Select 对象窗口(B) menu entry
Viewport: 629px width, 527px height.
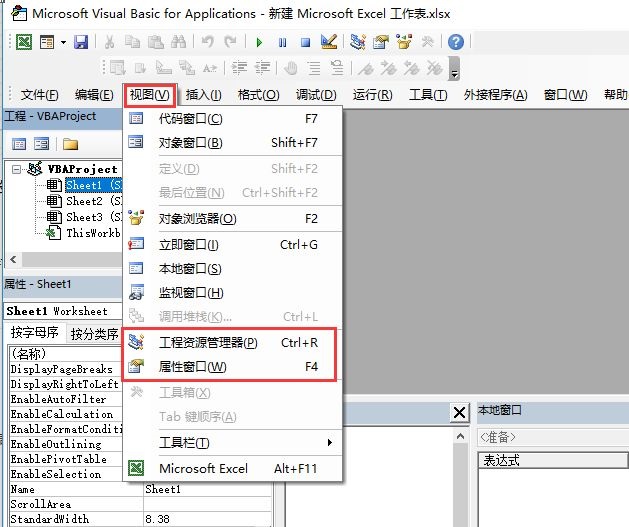pos(233,143)
